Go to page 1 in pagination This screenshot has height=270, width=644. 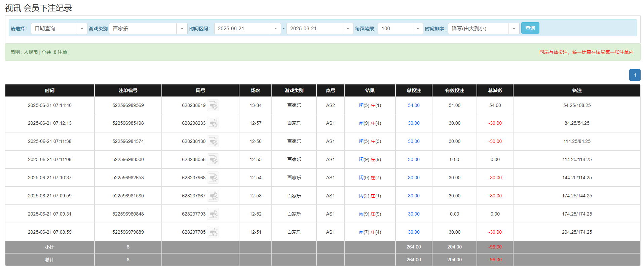click(x=635, y=75)
